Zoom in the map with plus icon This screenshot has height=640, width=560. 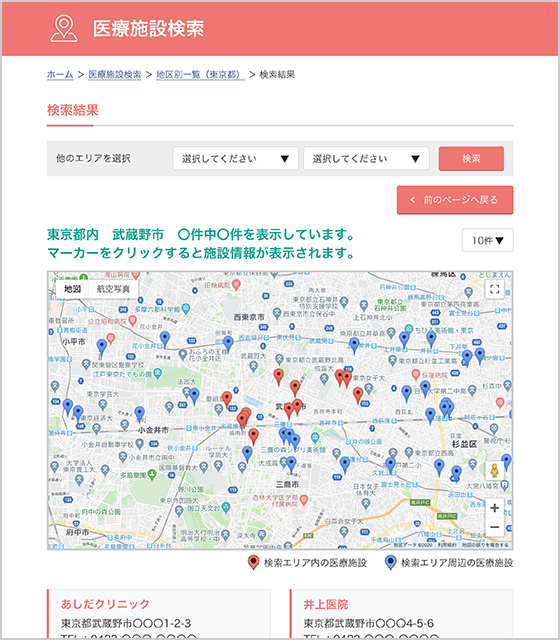pos(495,508)
